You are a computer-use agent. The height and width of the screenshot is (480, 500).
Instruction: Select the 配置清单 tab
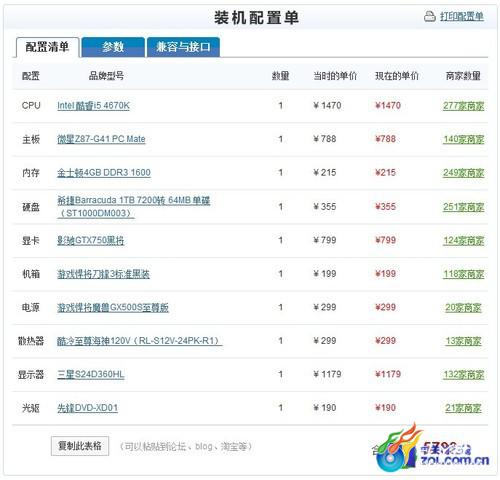click(47, 47)
